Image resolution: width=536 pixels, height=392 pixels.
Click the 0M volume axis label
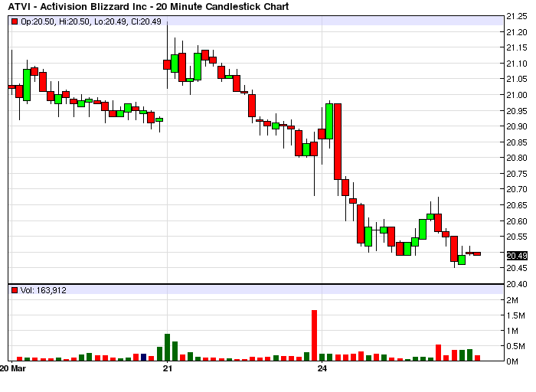tap(512, 361)
